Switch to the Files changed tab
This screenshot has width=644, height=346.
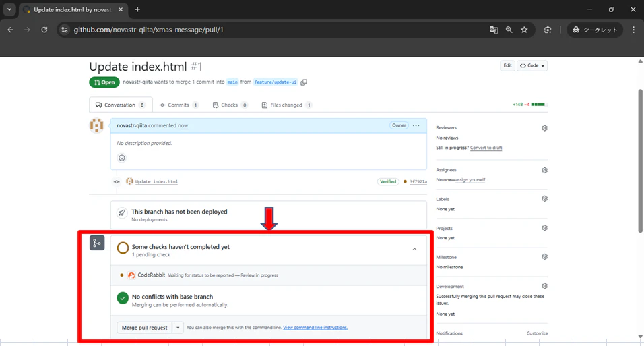tap(287, 105)
